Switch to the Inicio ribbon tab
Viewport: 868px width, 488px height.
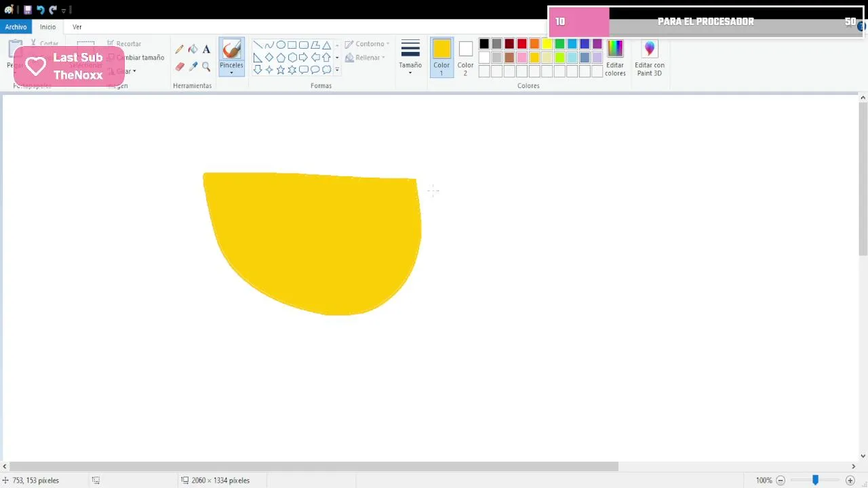[x=47, y=27]
